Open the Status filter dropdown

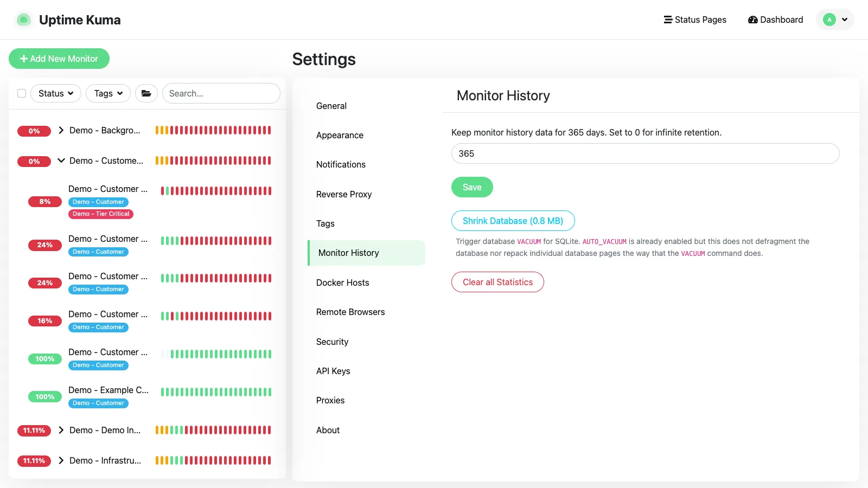56,93
